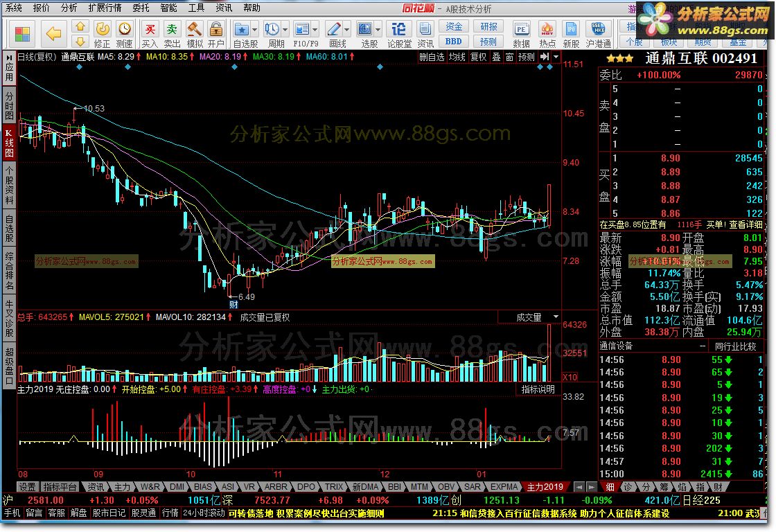
Task: Open the chart header options dropdown arrow
Action: (556, 57)
